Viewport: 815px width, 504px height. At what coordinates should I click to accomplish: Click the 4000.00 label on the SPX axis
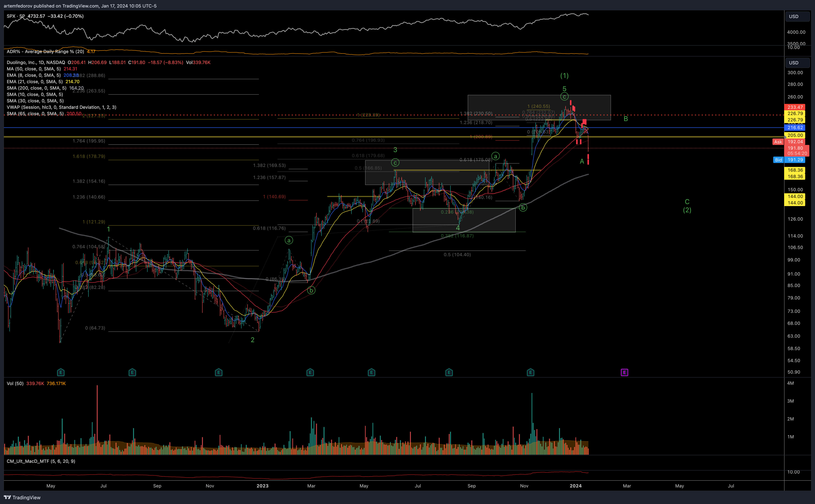coord(796,32)
